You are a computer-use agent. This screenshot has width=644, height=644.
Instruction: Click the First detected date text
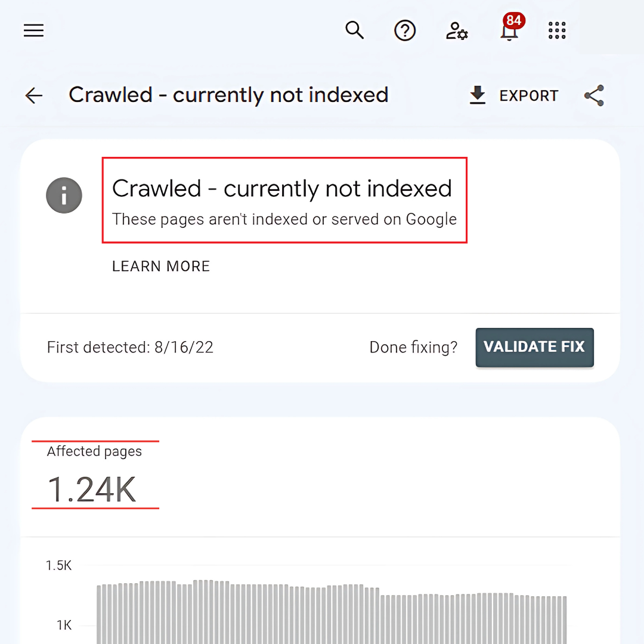coord(130,347)
